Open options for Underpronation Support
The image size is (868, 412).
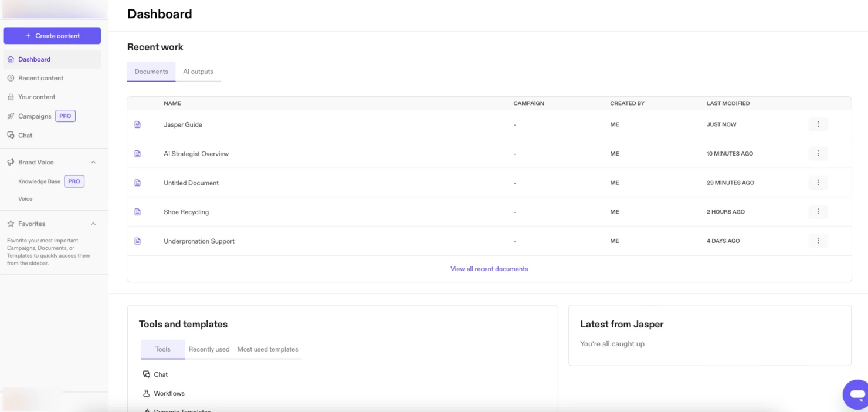(x=818, y=240)
